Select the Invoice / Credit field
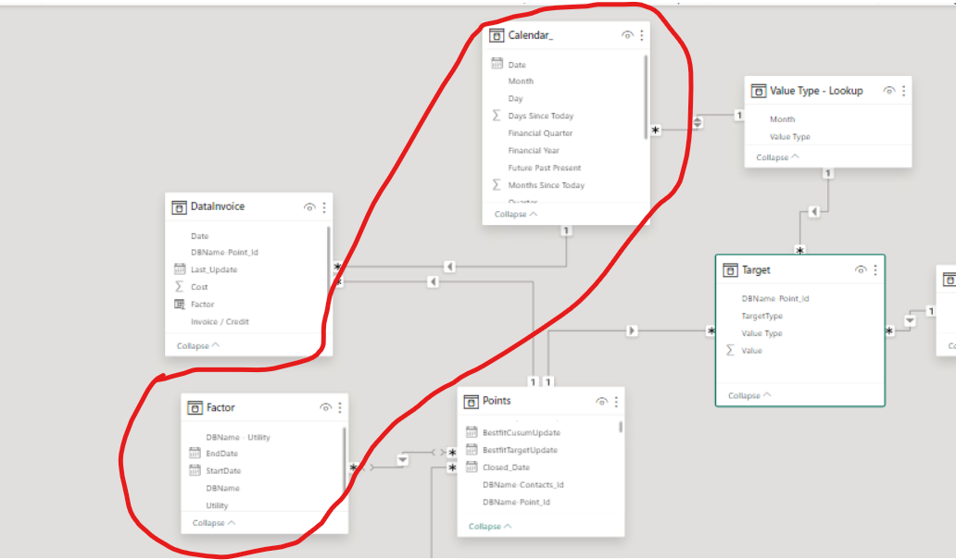The width and height of the screenshot is (956, 560). coord(220,322)
